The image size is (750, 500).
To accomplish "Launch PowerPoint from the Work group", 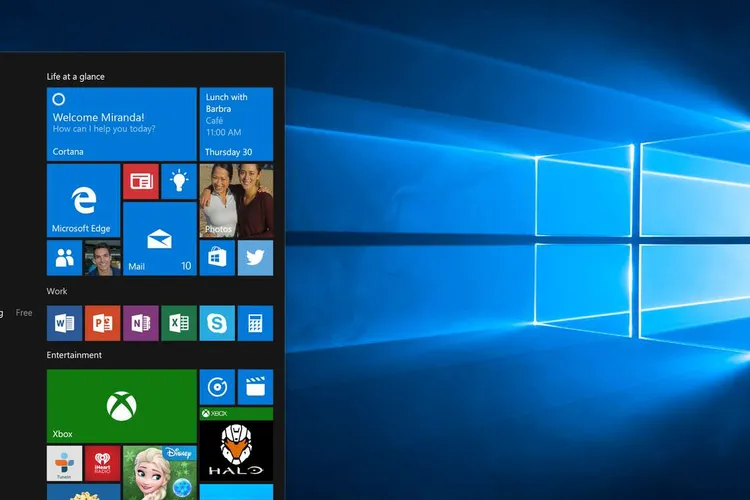I will click(x=102, y=323).
